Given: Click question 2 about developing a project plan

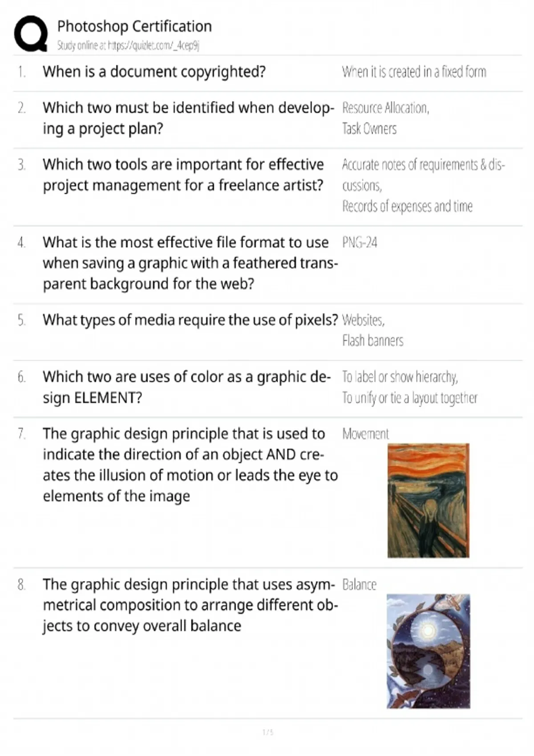Looking at the screenshot, I should coord(189,118).
